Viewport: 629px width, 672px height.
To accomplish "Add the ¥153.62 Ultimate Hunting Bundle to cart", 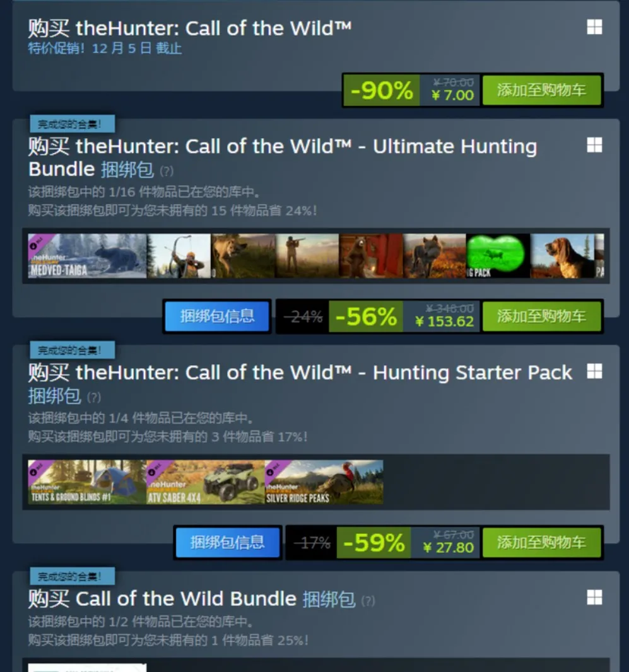I will tap(541, 316).
